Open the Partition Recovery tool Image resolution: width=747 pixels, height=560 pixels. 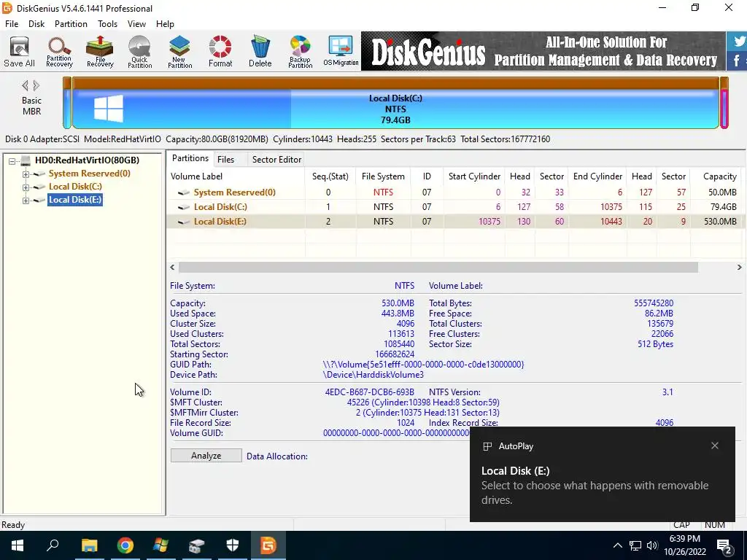(x=59, y=52)
